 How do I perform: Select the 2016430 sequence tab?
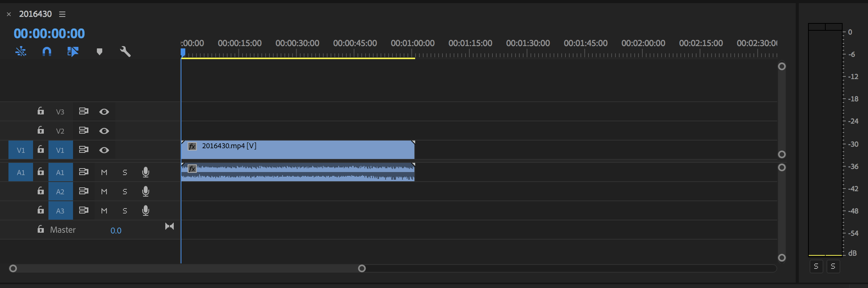(35, 14)
